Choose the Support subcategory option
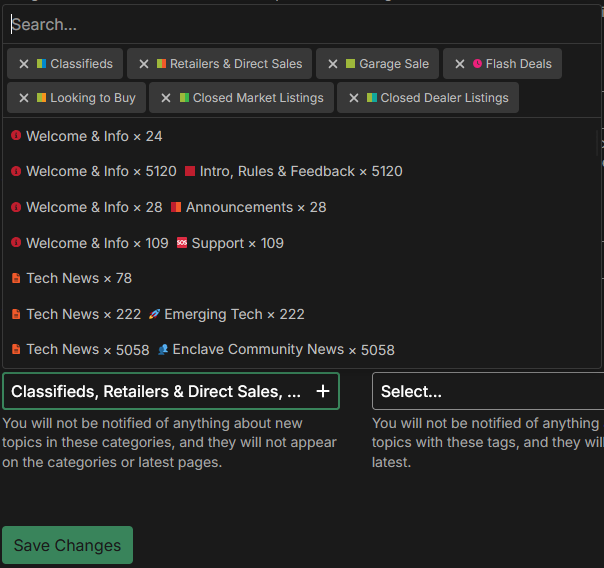This screenshot has width=604, height=568. point(237,243)
